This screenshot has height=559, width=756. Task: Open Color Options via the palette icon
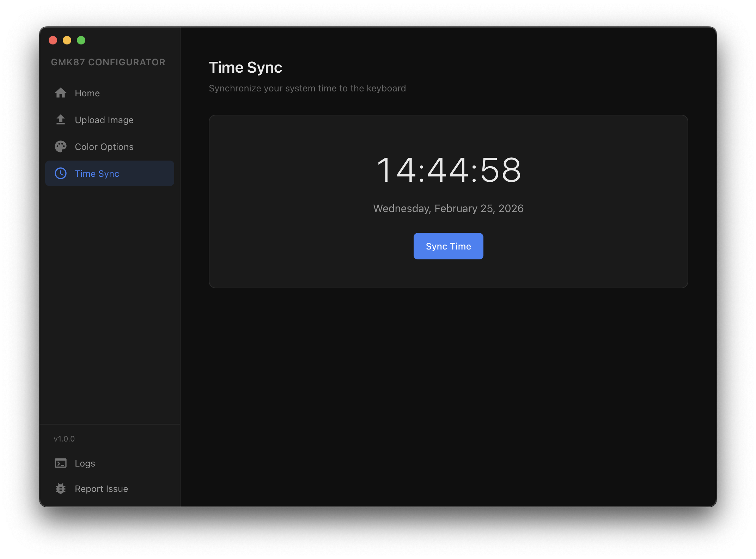(60, 146)
